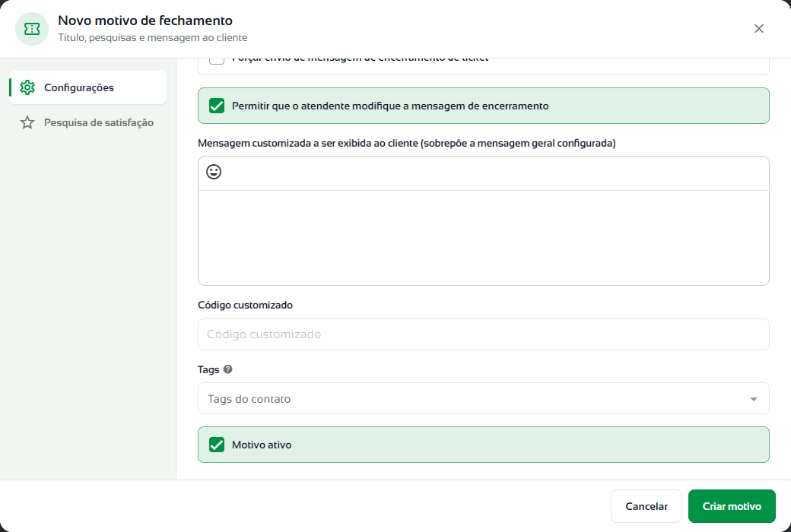Open the Tags do contato combo box
791x532 pixels.
pos(483,398)
